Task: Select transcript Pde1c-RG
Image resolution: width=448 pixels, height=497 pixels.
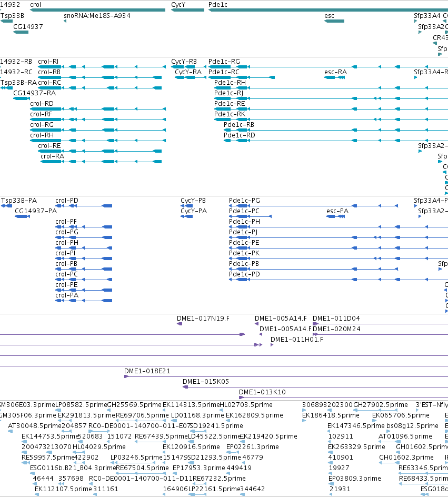Action: [x=328, y=67]
